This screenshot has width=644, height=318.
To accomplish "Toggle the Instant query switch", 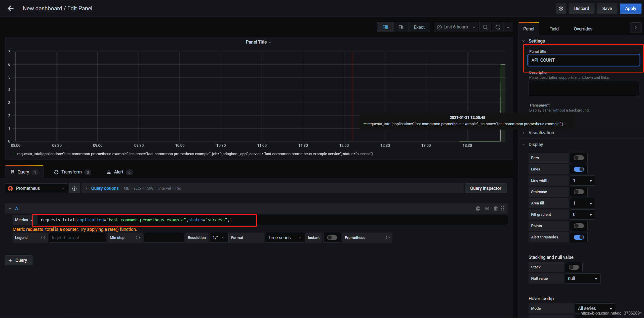I will [x=332, y=238].
